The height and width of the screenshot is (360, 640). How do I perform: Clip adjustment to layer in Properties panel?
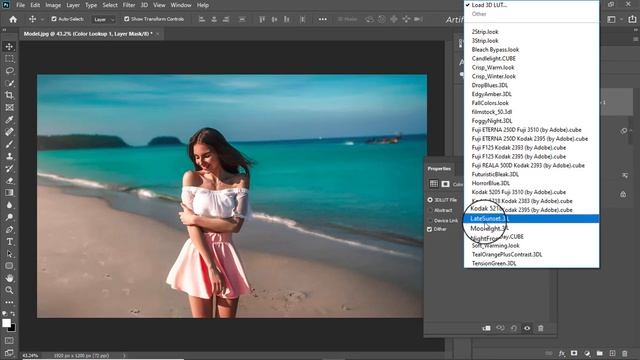pos(487,328)
